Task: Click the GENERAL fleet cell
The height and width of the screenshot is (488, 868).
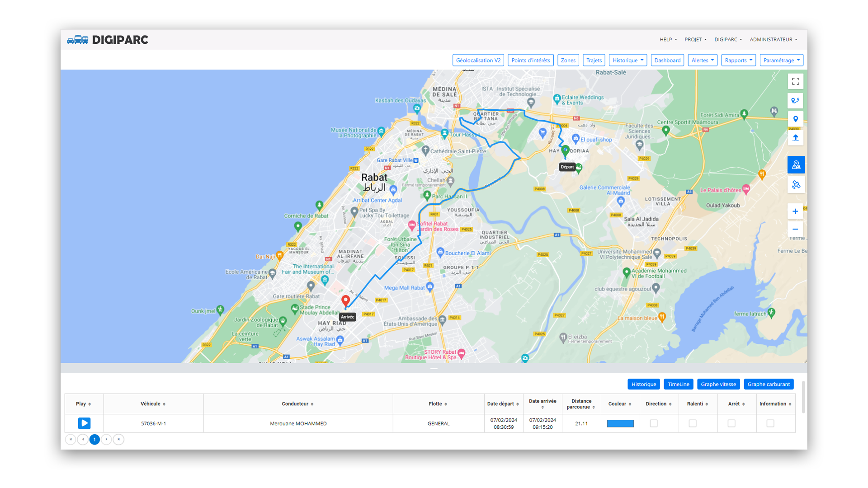Action: coord(439,423)
